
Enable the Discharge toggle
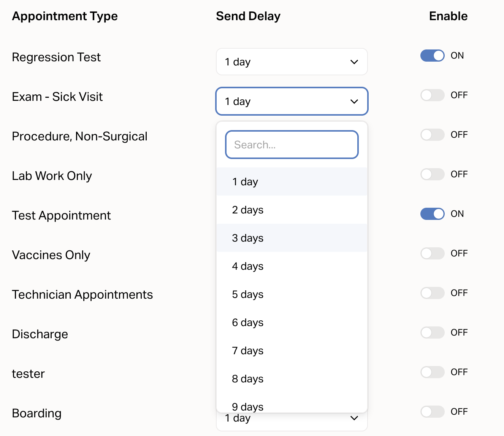pos(432,333)
